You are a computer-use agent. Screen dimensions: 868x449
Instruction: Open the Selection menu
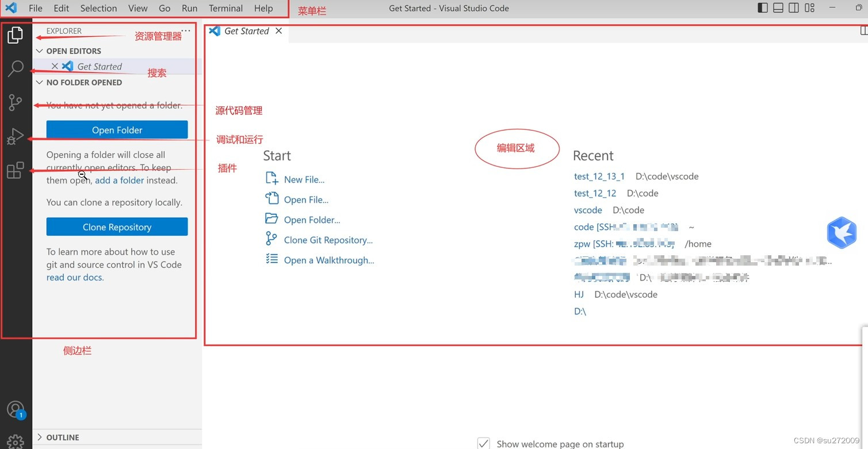point(98,8)
